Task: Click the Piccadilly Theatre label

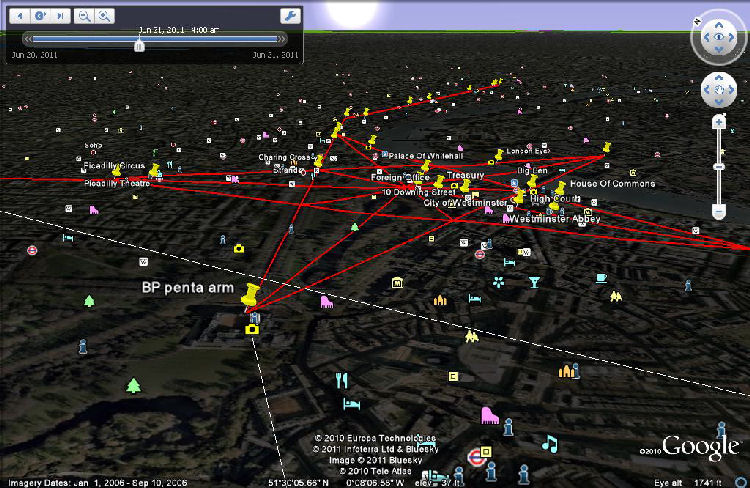Action: tap(117, 183)
